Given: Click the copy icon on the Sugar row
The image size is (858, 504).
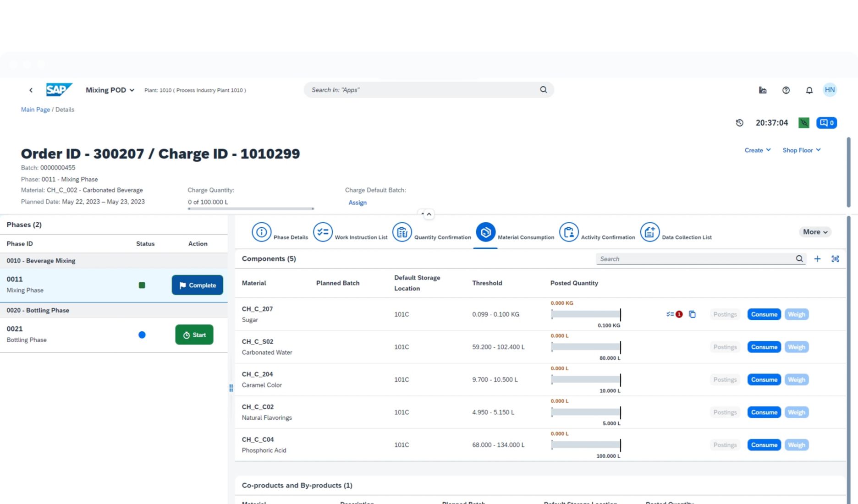Looking at the screenshot, I should point(692,314).
